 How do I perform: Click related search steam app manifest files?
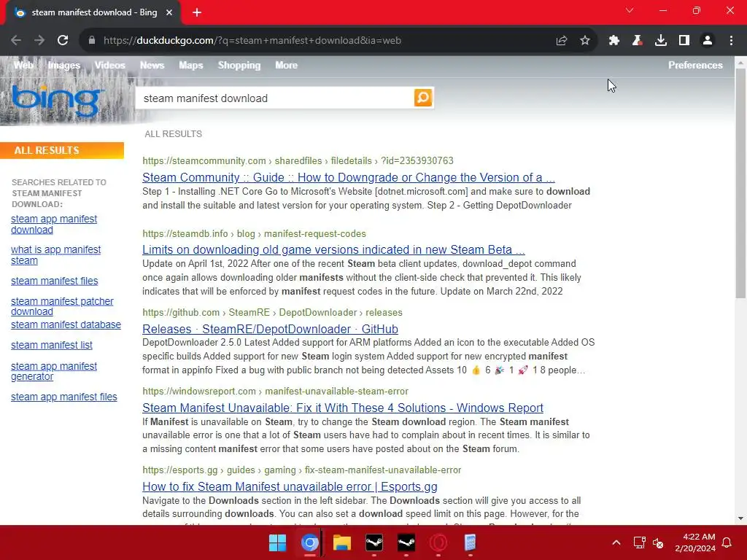pyautogui.click(x=64, y=397)
